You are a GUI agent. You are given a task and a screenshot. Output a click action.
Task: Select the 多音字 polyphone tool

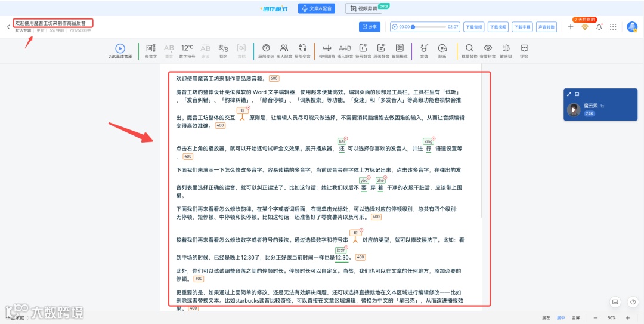pyautogui.click(x=151, y=51)
